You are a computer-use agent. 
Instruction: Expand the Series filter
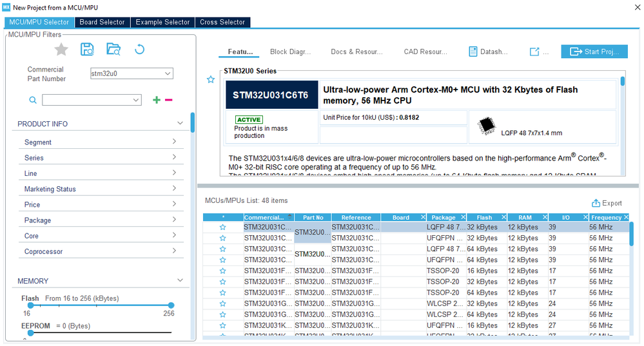(174, 157)
